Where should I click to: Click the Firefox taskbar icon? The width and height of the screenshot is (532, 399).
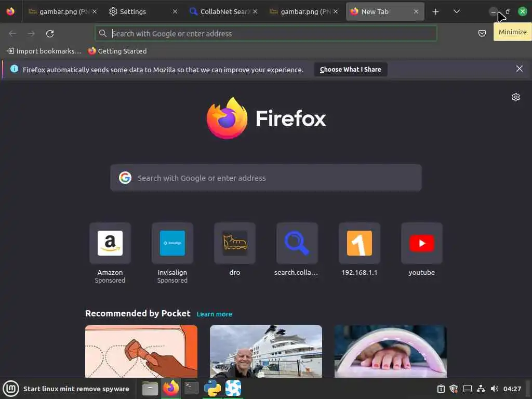click(x=170, y=389)
